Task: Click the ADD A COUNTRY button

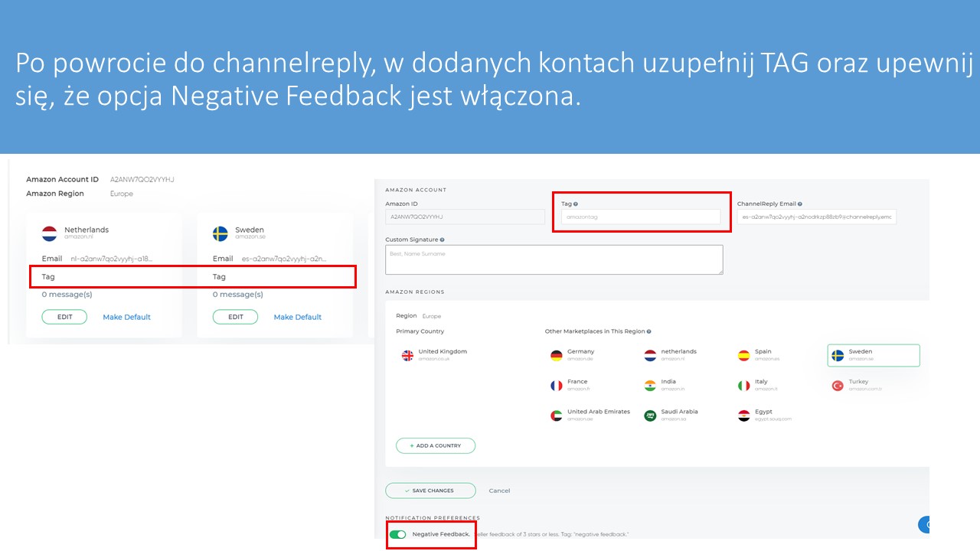Action: click(436, 445)
